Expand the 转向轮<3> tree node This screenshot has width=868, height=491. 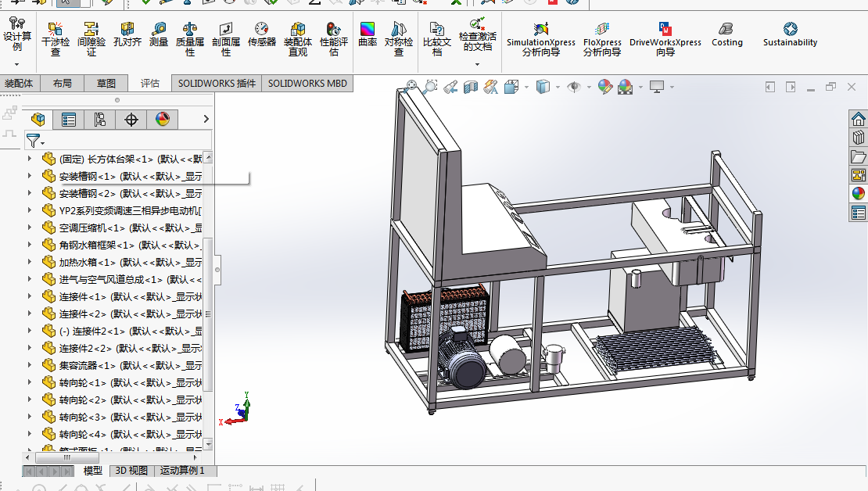click(30, 416)
